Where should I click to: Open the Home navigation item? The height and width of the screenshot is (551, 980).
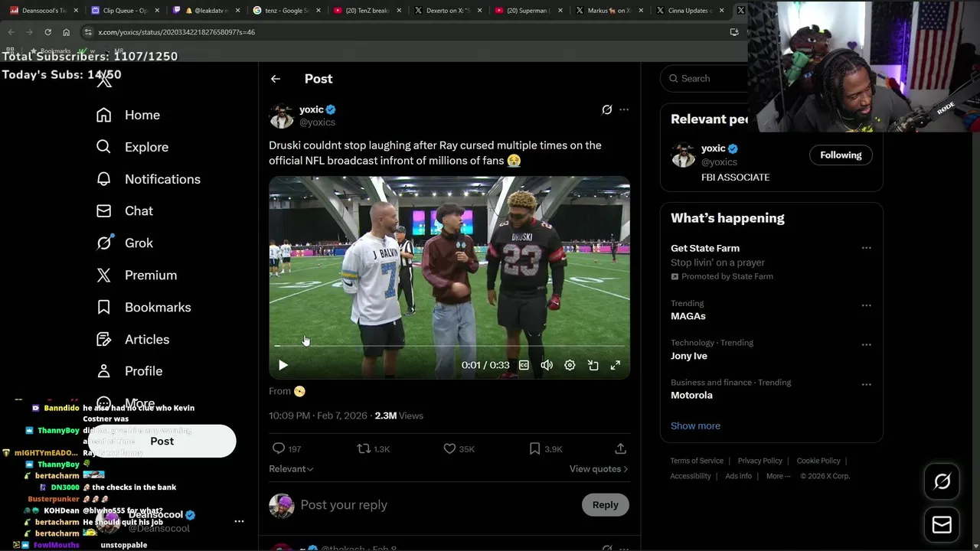pyautogui.click(x=128, y=115)
